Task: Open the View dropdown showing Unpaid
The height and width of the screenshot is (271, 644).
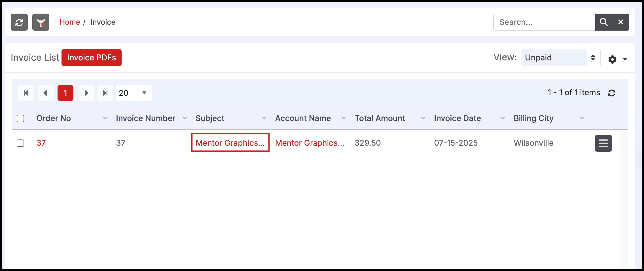Action: (x=561, y=58)
